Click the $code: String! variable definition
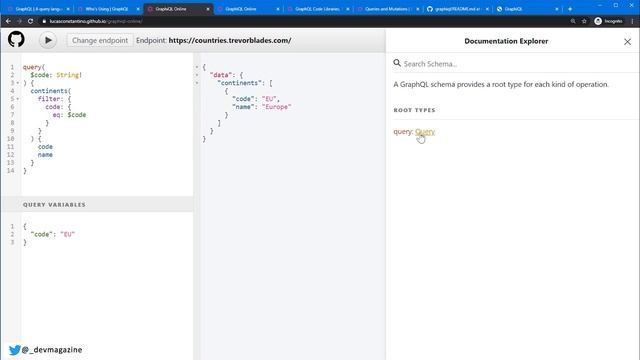The width and height of the screenshot is (640, 360). [56, 75]
